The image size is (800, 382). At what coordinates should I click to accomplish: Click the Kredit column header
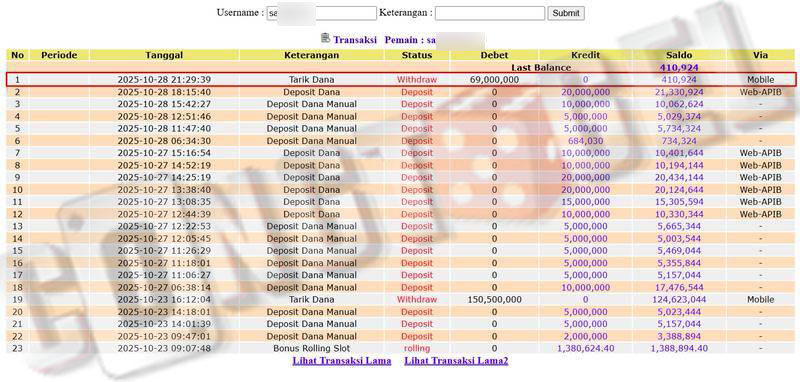(585, 55)
